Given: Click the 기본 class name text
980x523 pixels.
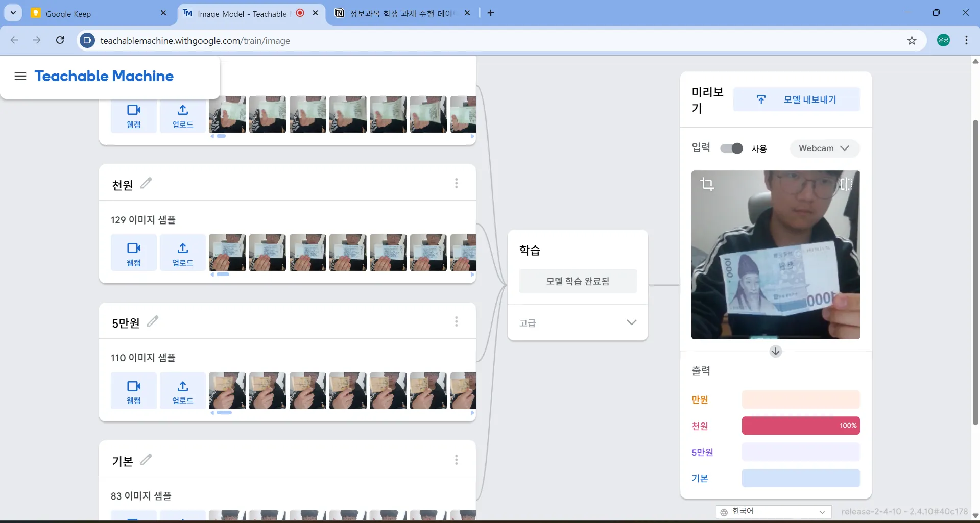Looking at the screenshot, I should (x=123, y=461).
